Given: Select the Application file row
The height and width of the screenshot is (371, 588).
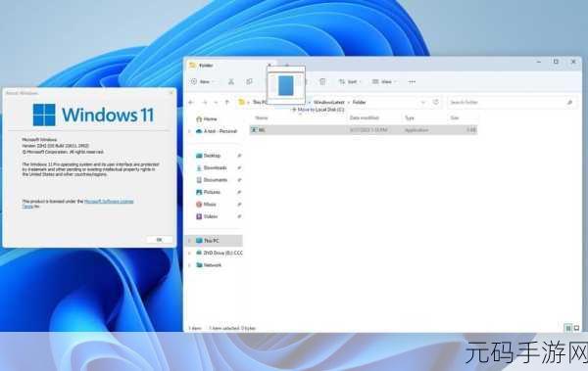Looking at the screenshot, I should click(x=364, y=130).
